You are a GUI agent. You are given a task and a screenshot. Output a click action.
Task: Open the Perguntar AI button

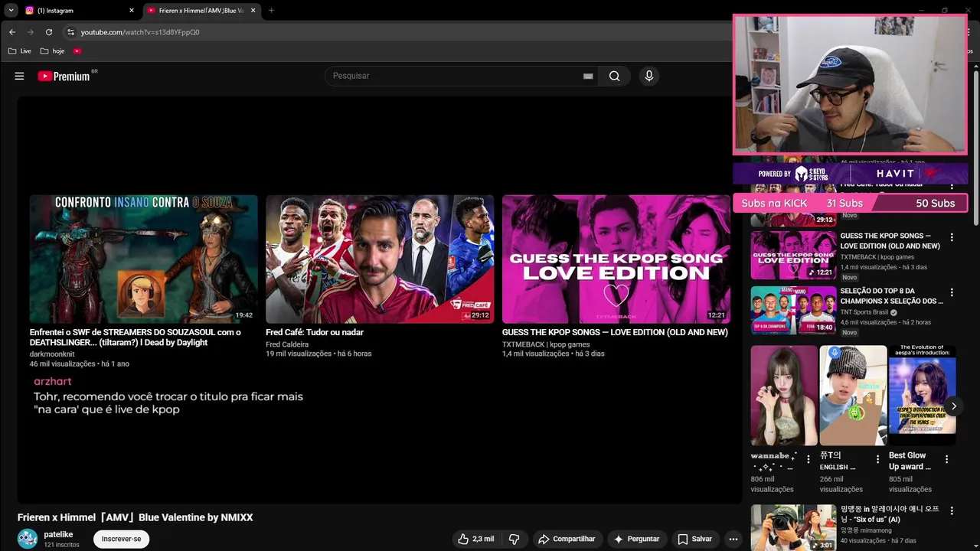(x=636, y=539)
